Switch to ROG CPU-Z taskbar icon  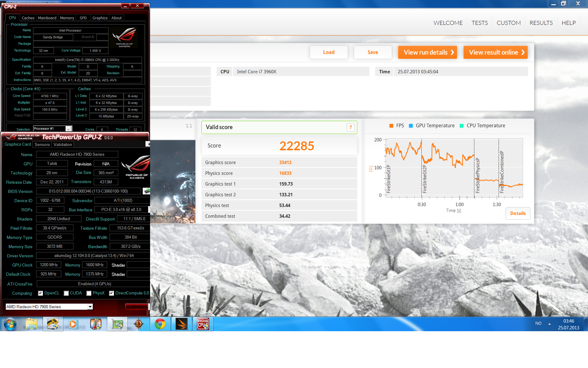click(203, 324)
